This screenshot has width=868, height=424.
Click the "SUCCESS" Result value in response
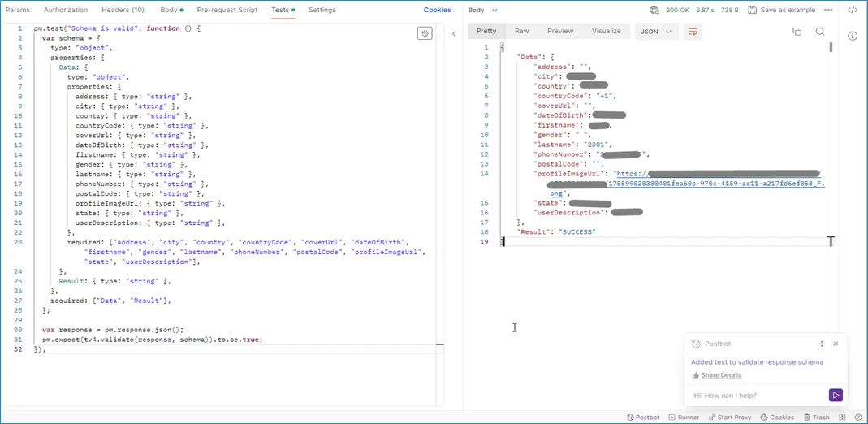(577, 232)
